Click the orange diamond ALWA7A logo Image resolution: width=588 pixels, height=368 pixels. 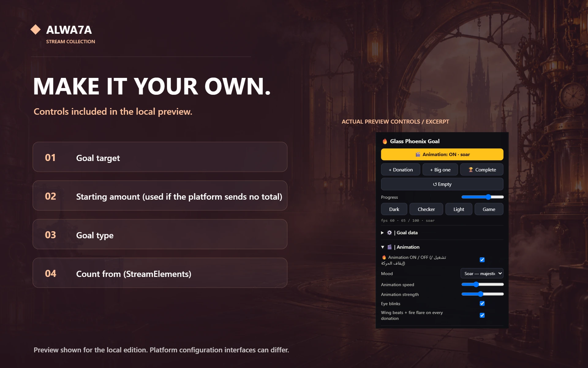[x=36, y=29]
